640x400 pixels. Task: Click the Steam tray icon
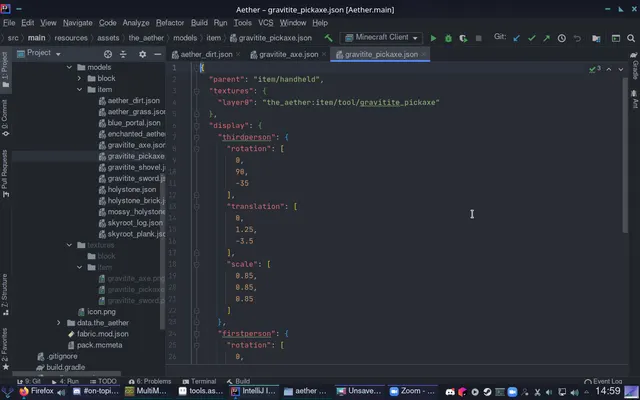coord(487,392)
